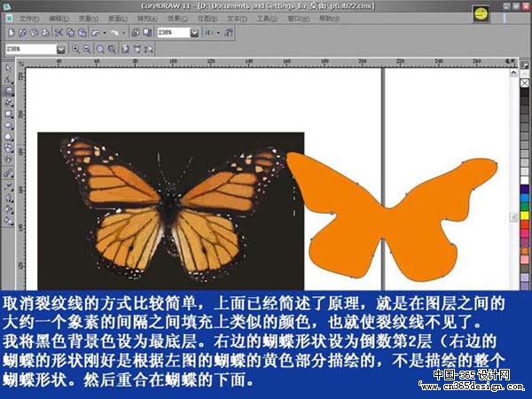Select the Outline pen tool
The height and width of the screenshot is (399, 532).
[8, 198]
